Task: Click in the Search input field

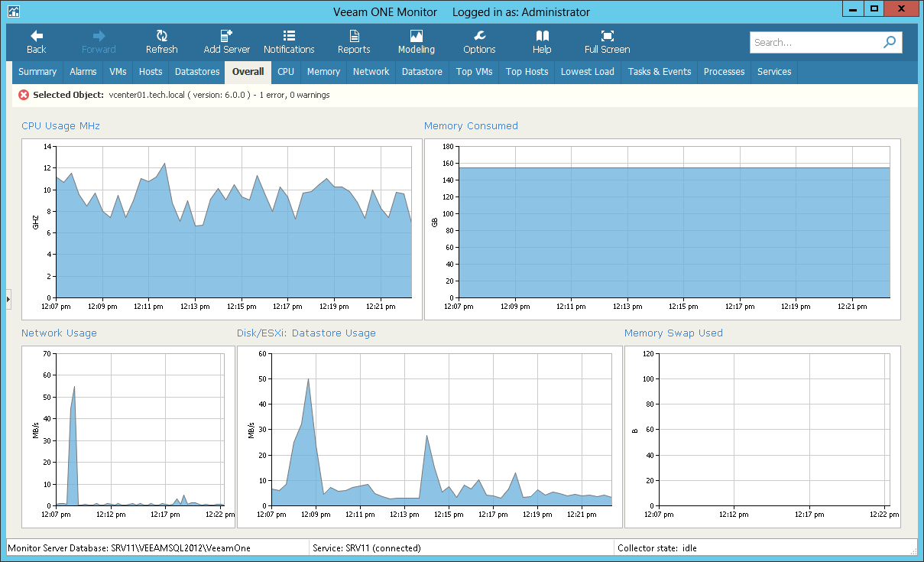Action: [816, 43]
